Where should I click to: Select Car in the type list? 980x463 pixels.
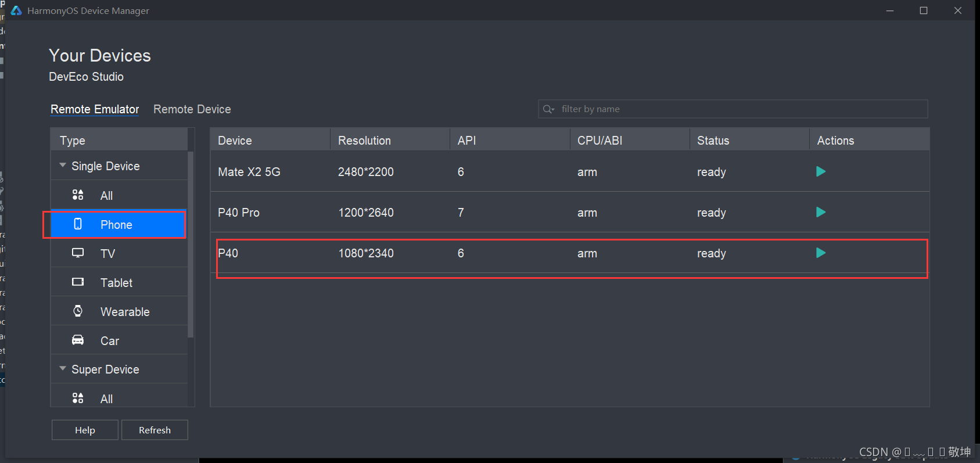[119, 340]
